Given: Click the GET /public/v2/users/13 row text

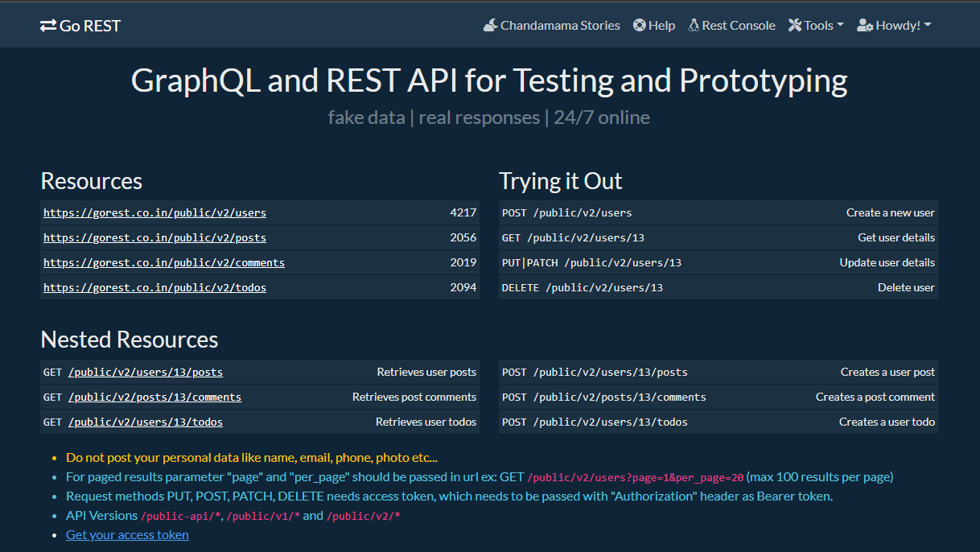Looking at the screenshot, I should (573, 238).
